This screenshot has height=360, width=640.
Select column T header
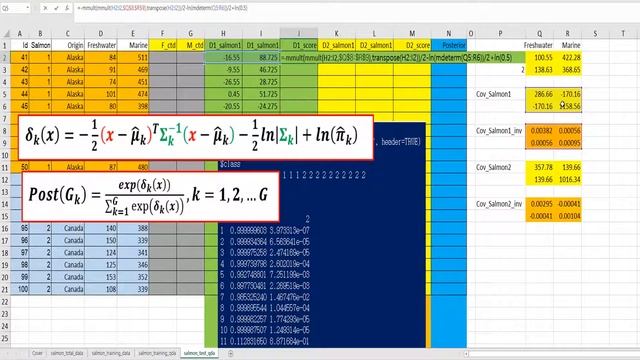pyautogui.click(x=623, y=33)
